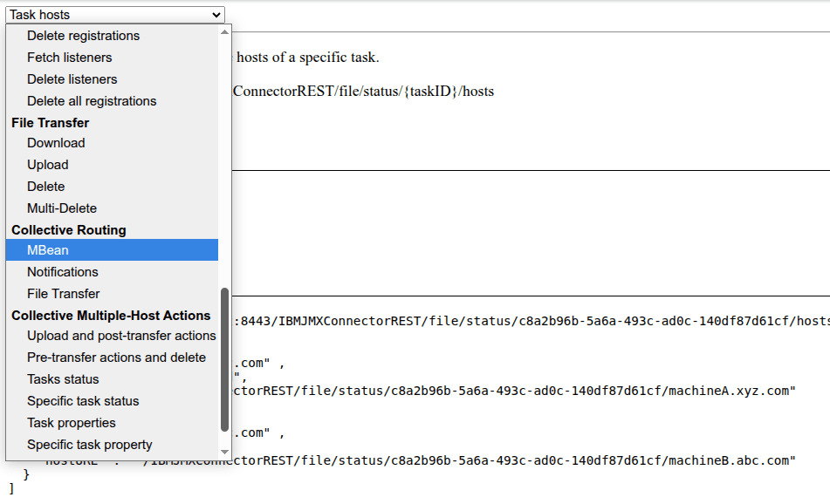Viewport: 830px width, 504px height.
Task: Select Delete all registrations
Action: coord(92,101)
